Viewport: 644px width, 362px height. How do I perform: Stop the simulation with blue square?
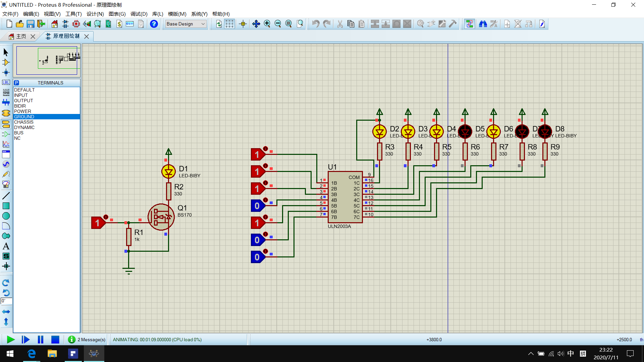(55, 340)
